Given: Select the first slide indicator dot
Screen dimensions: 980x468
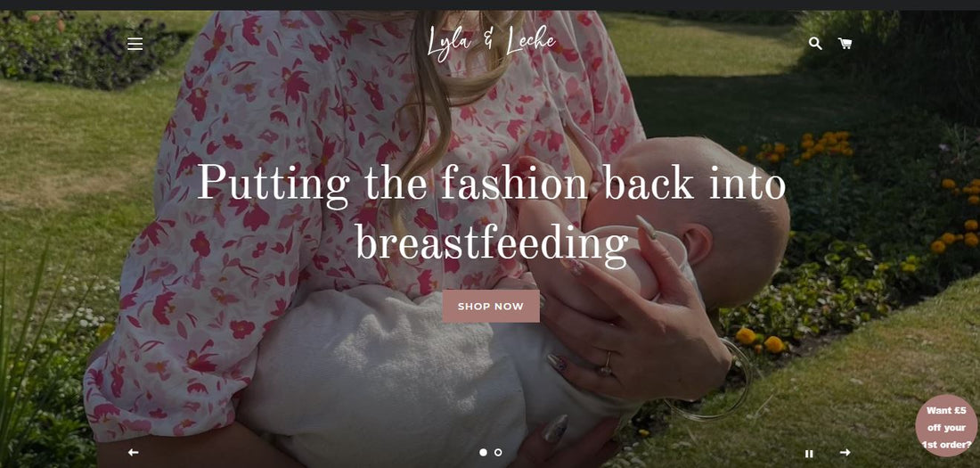Looking at the screenshot, I should point(483,452).
